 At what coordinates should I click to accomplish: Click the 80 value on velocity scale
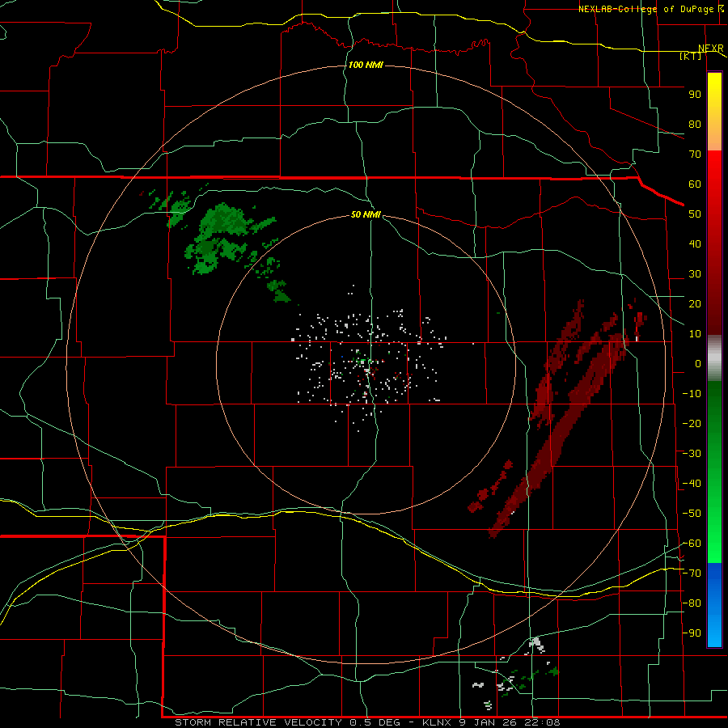point(695,124)
